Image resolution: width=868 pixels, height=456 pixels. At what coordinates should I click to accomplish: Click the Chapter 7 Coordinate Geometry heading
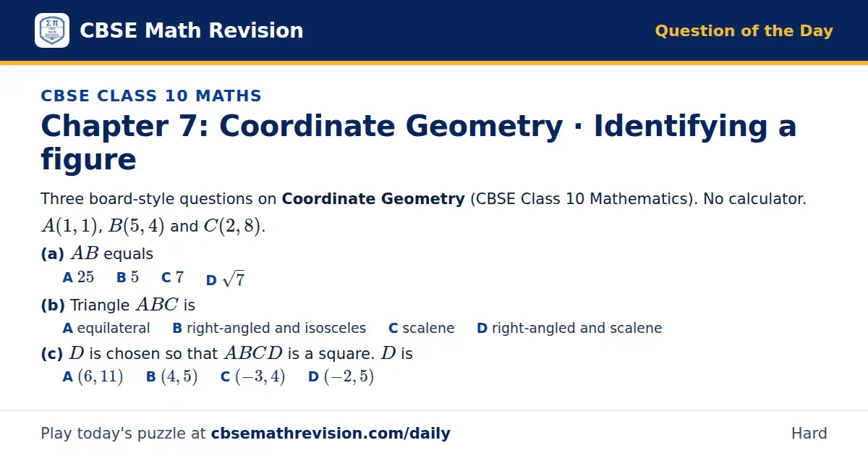tap(419, 143)
